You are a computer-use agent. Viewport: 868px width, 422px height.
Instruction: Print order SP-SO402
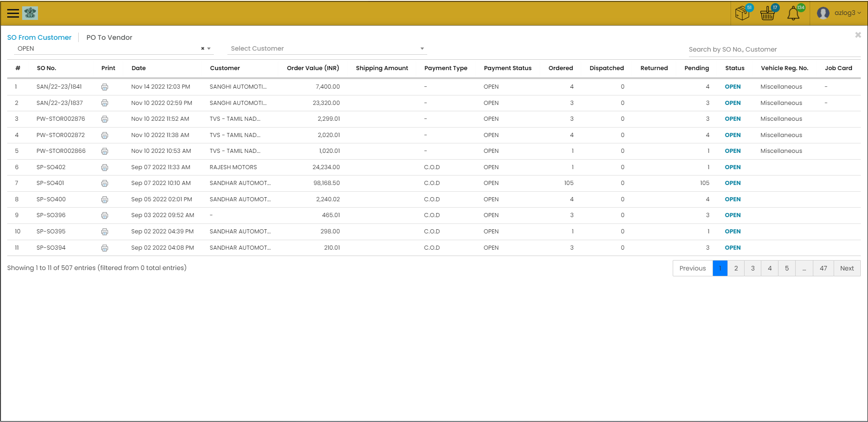point(104,167)
